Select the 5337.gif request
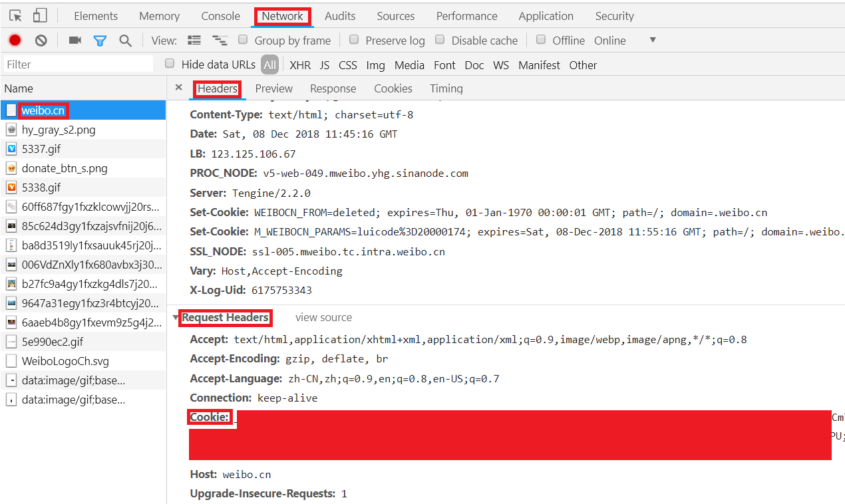Image resolution: width=845 pixels, height=504 pixels. point(83,149)
